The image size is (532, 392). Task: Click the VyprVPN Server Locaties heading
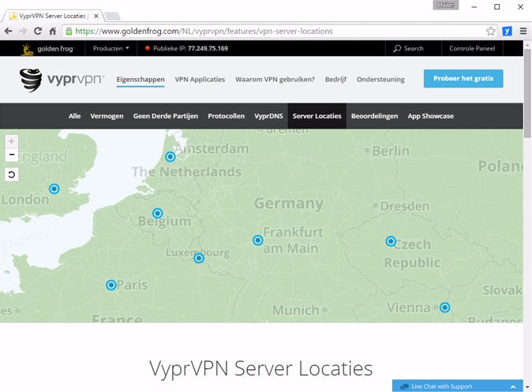tap(261, 368)
